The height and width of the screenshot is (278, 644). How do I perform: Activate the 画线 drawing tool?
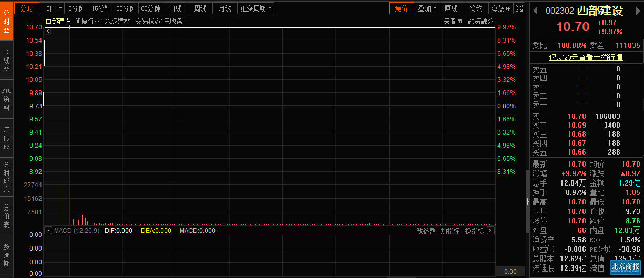[451, 8]
